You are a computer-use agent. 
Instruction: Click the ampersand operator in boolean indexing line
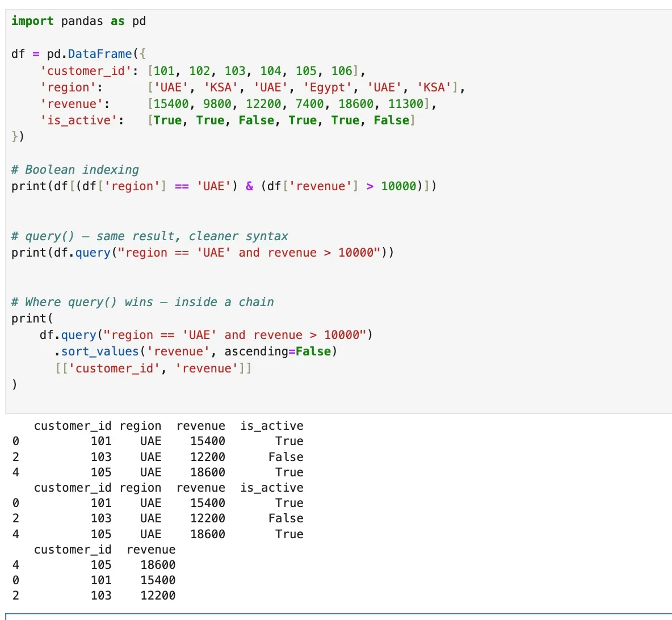point(249,186)
